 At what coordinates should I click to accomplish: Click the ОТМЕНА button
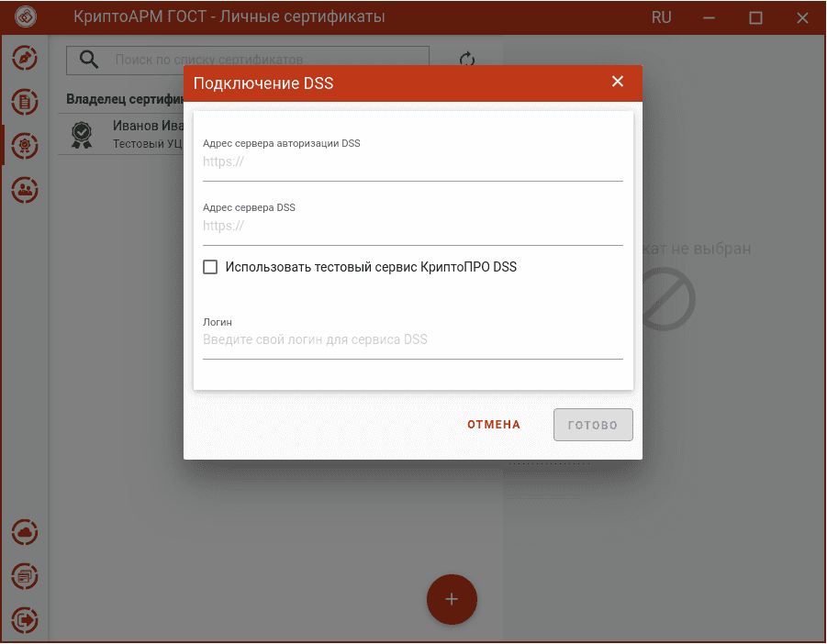(494, 425)
